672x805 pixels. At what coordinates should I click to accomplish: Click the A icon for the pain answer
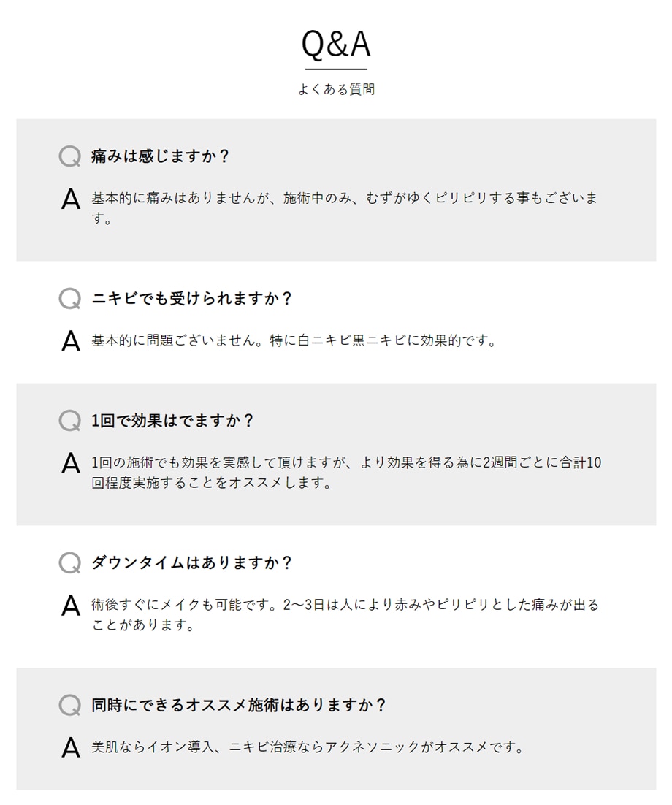[x=70, y=199]
